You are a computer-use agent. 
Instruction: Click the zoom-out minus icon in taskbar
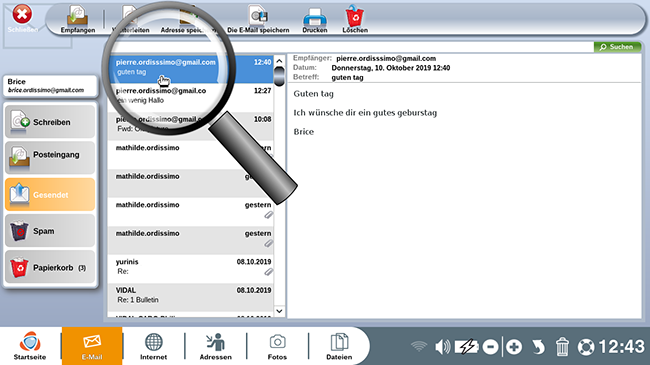(x=490, y=347)
